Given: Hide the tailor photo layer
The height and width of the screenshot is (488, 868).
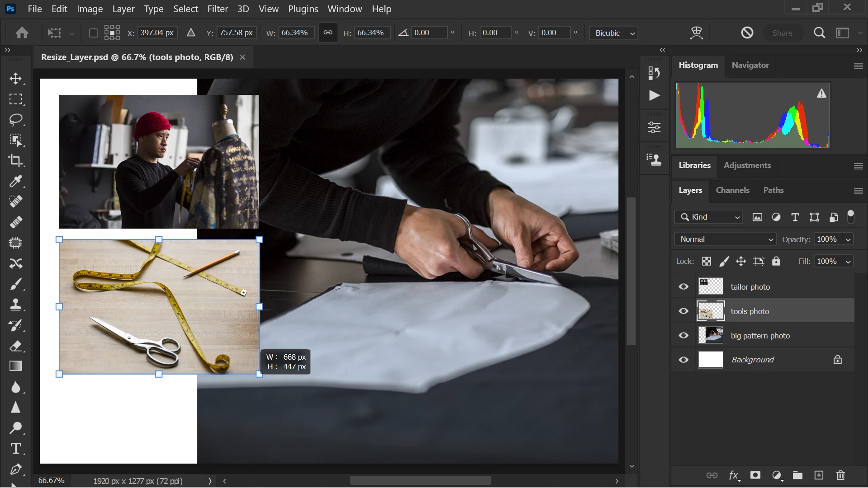Looking at the screenshot, I should (684, 287).
